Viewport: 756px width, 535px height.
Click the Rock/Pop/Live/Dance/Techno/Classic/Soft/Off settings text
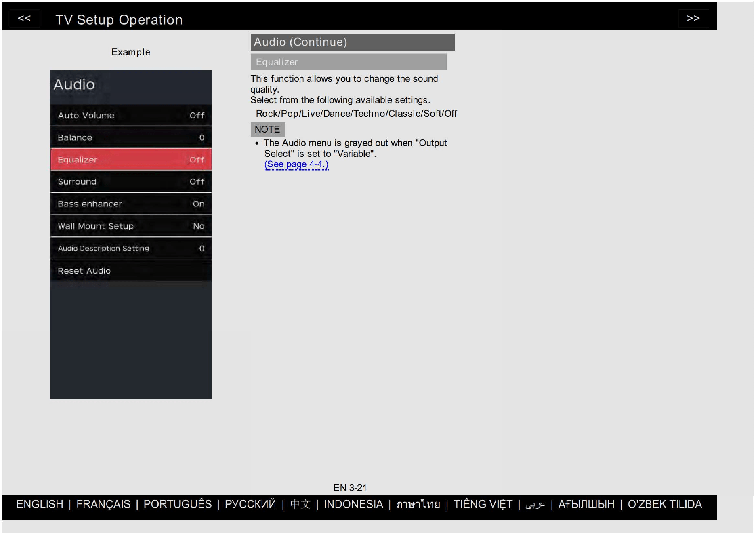(356, 114)
